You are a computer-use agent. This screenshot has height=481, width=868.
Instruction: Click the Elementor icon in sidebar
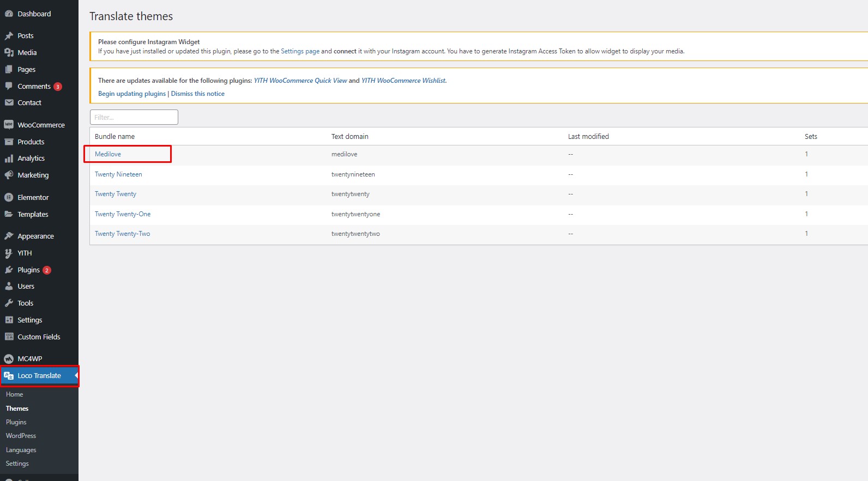(9, 198)
